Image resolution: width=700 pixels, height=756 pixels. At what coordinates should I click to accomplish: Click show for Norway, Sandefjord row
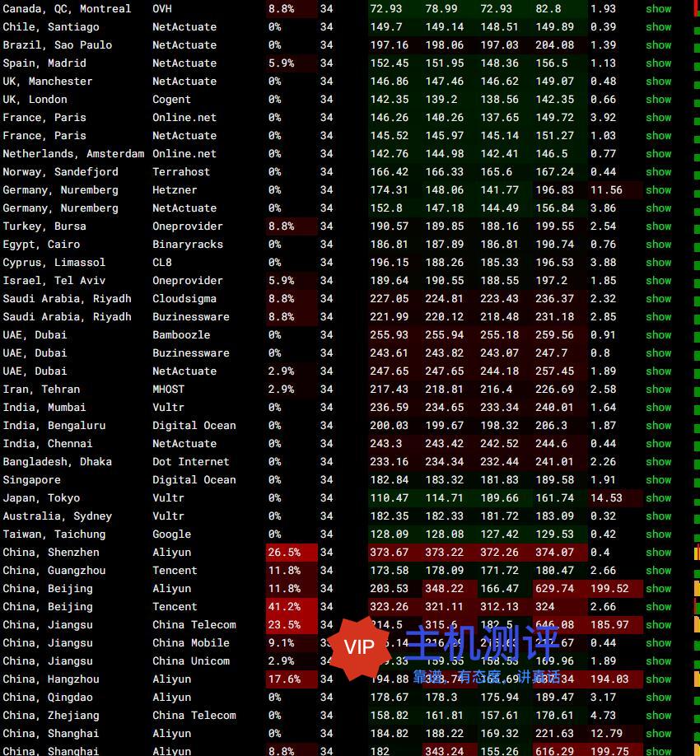pyautogui.click(x=659, y=172)
